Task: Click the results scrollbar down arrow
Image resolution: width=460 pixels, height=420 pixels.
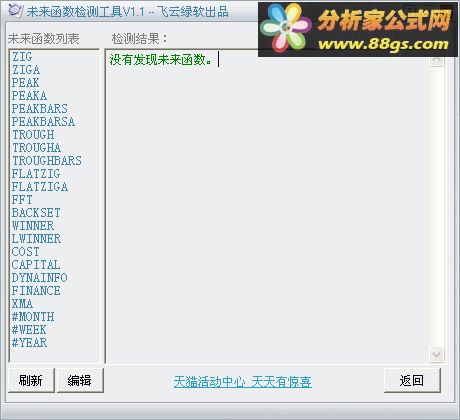Action: tap(437, 354)
